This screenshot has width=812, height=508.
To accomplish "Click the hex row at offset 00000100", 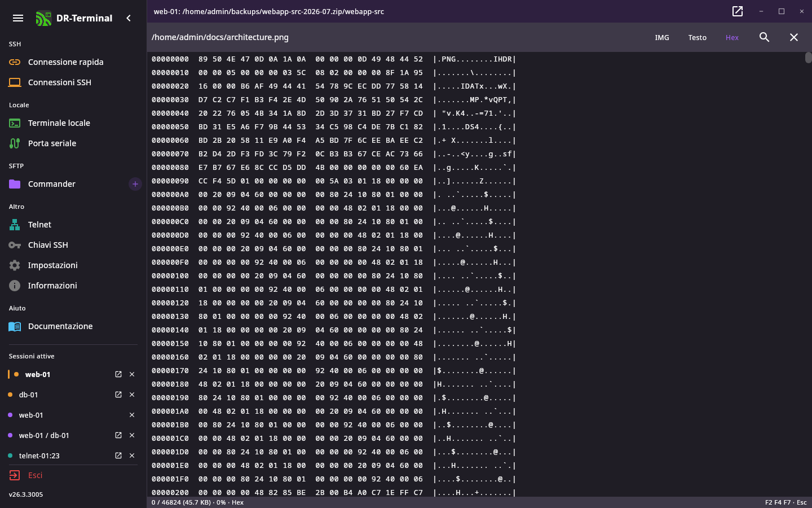I will point(334,275).
